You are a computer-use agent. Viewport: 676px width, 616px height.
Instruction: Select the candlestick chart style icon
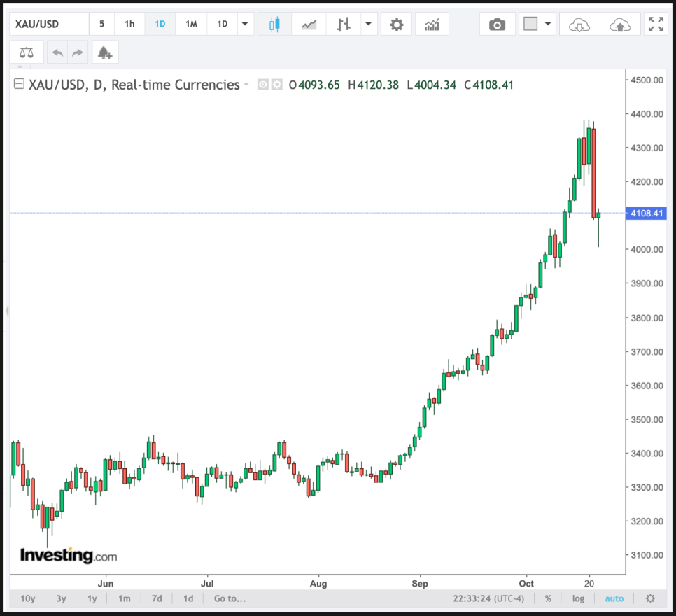tap(274, 24)
